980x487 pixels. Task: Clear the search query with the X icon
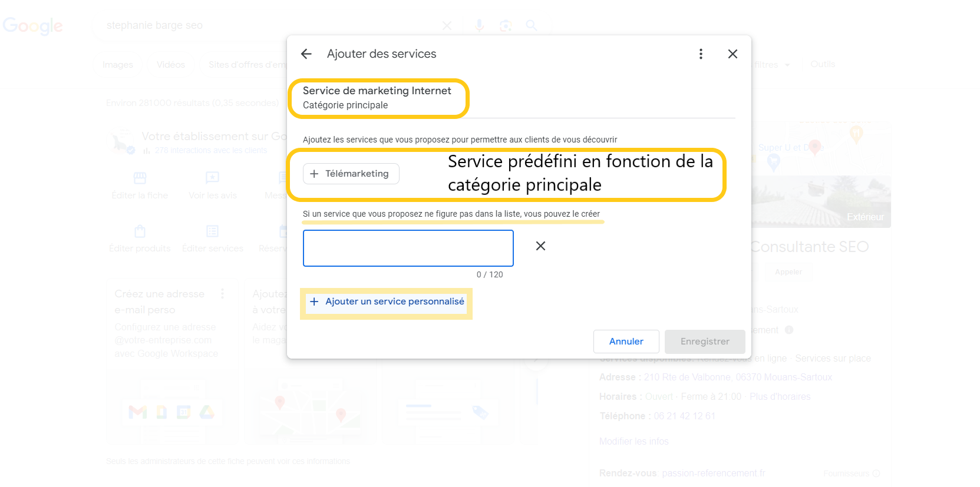pos(447,25)
